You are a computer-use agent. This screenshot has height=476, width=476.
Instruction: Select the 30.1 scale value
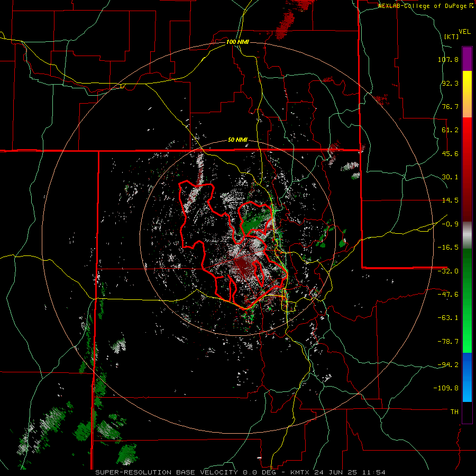(x=450, y=177)
